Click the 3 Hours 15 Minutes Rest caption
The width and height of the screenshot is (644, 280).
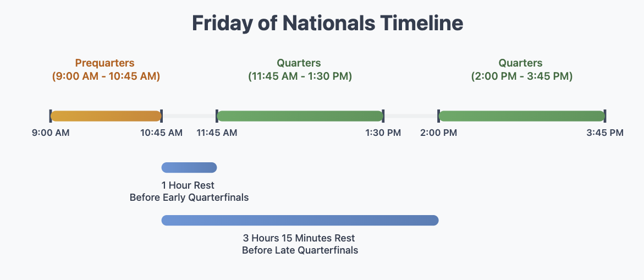299,238
